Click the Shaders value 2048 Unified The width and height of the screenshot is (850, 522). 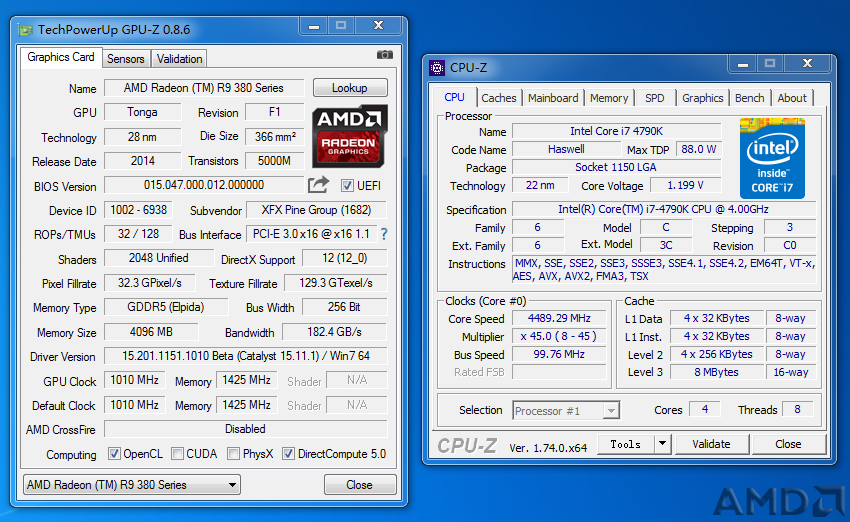(158, 258)
